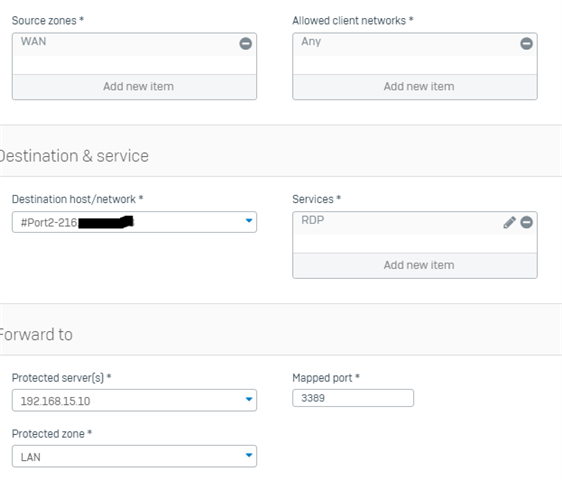
Task: Select the WAN entry in Source zones
Action: [33, 42]
